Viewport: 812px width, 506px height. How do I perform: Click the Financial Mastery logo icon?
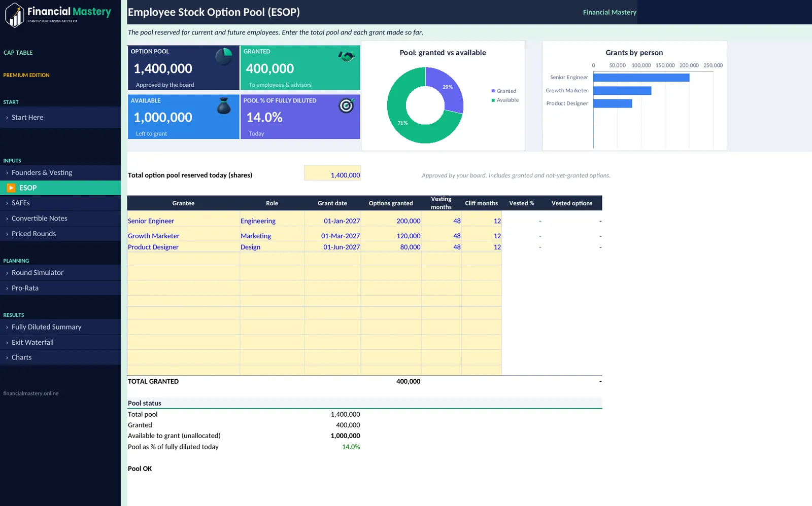click(x=15, y=15)
